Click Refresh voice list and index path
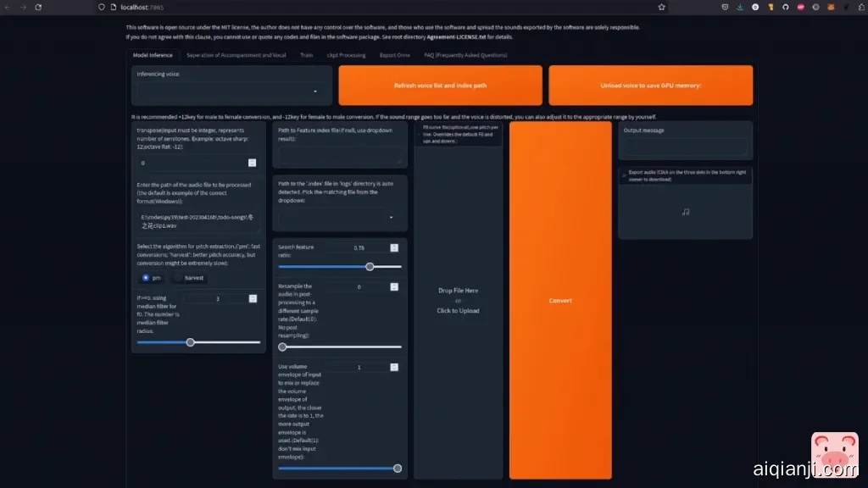 click(x=440, y=86)
